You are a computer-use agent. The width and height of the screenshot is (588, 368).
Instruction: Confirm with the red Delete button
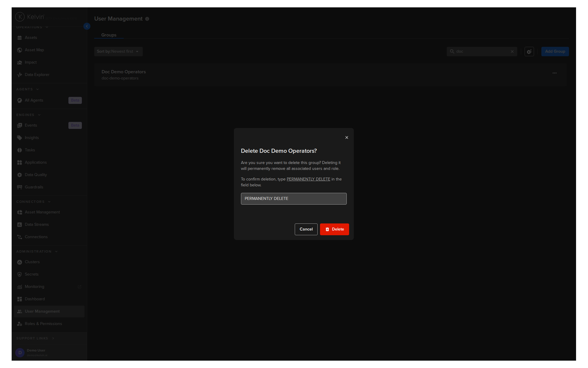pyautogui.click(x=334, y=229)
